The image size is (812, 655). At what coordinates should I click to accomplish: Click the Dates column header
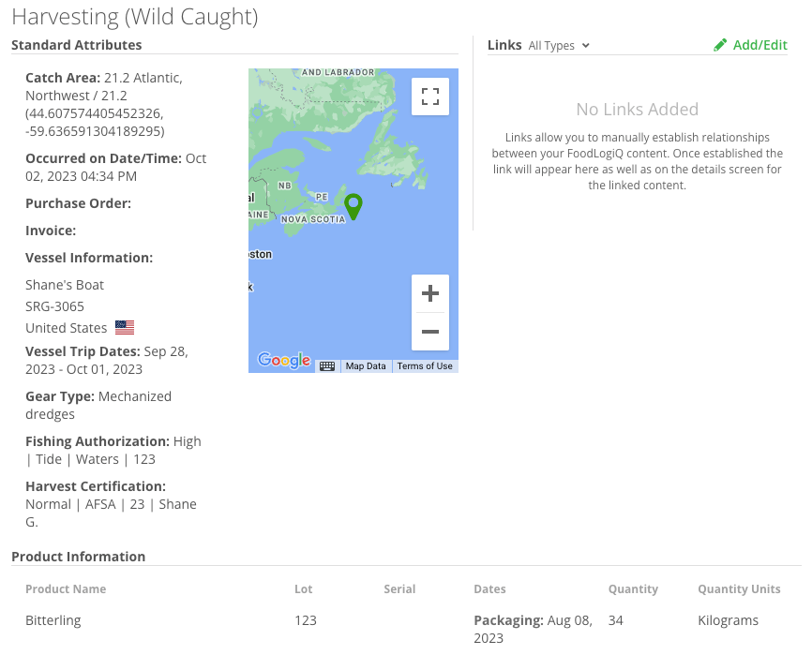click(x=489, y=588)
